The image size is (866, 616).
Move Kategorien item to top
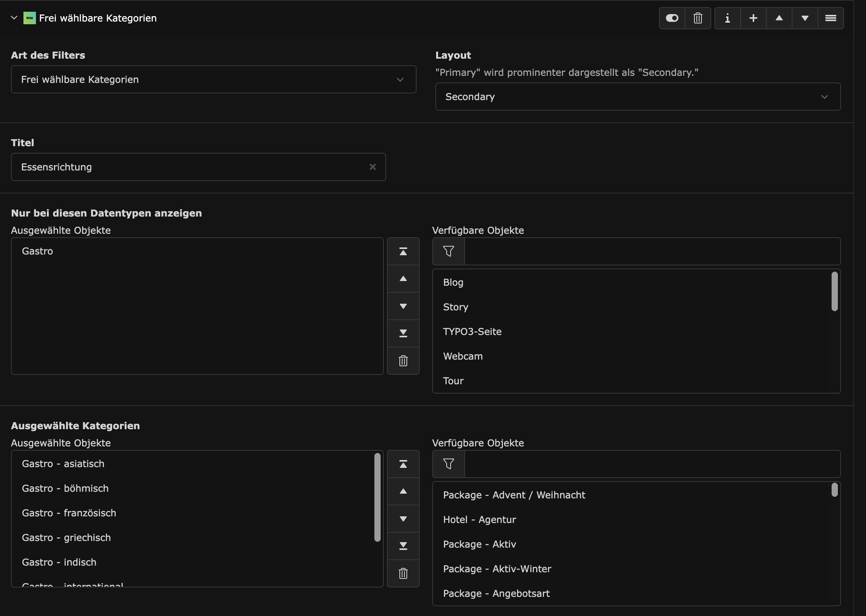403,464
